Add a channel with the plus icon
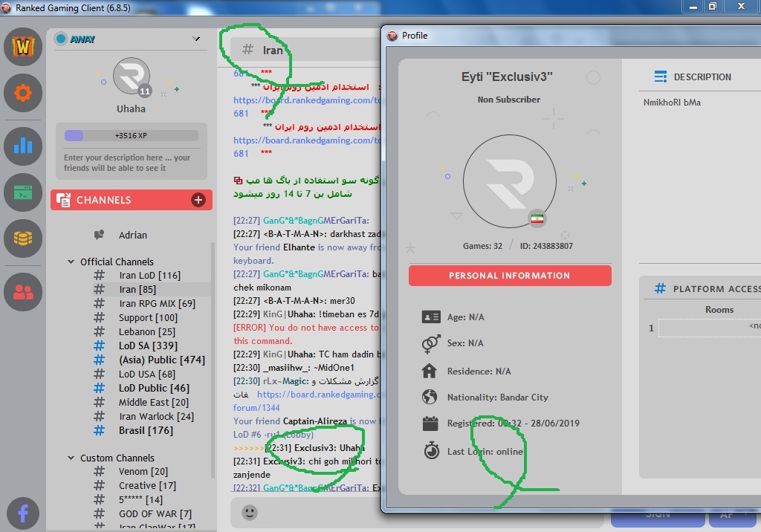This screenshot has height=532, width=761. (x=198, y=200)
